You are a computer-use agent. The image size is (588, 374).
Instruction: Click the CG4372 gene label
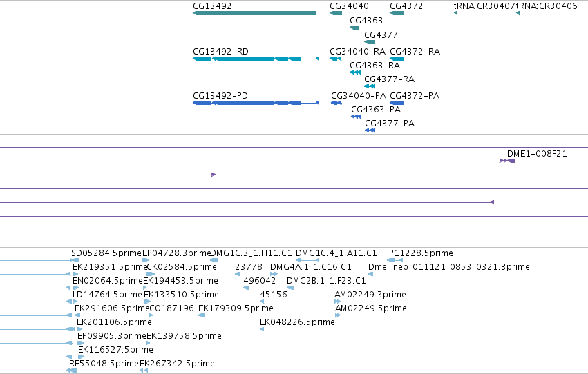pos(406,6)
